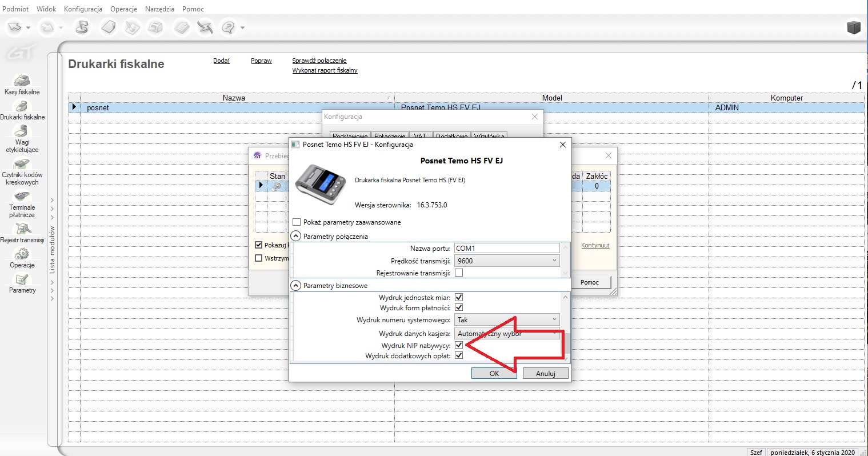This screenshot has width=868, height=456.
Task: Open the Drukarki fiskalne module
Action: point(22,110)
